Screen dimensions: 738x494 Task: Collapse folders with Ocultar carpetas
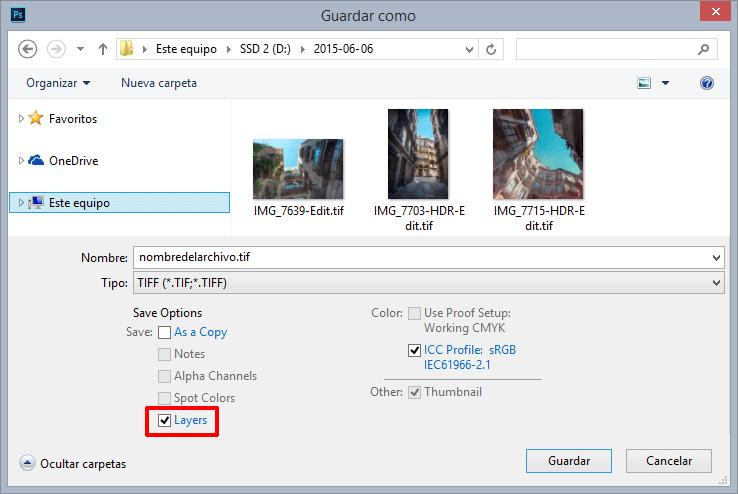[x=73, y=464]
